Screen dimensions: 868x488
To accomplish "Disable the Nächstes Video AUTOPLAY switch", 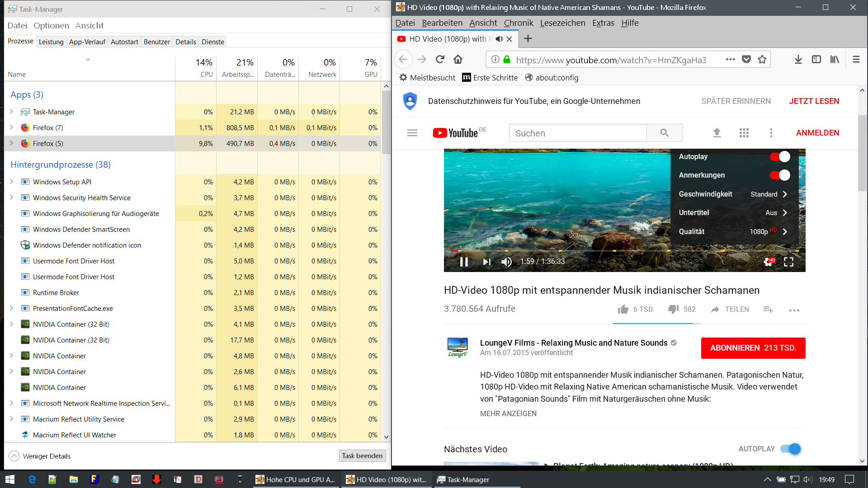I will pyautogui.click(x=791, y=449).
